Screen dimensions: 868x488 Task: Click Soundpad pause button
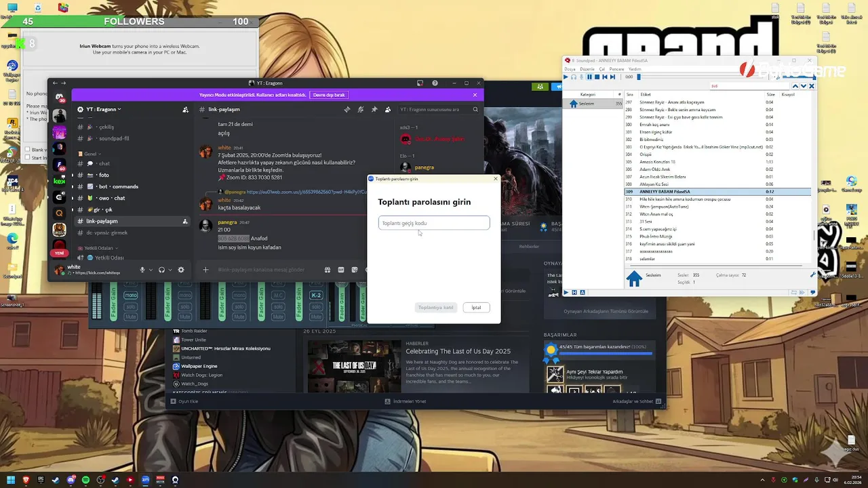click(589, 77)
